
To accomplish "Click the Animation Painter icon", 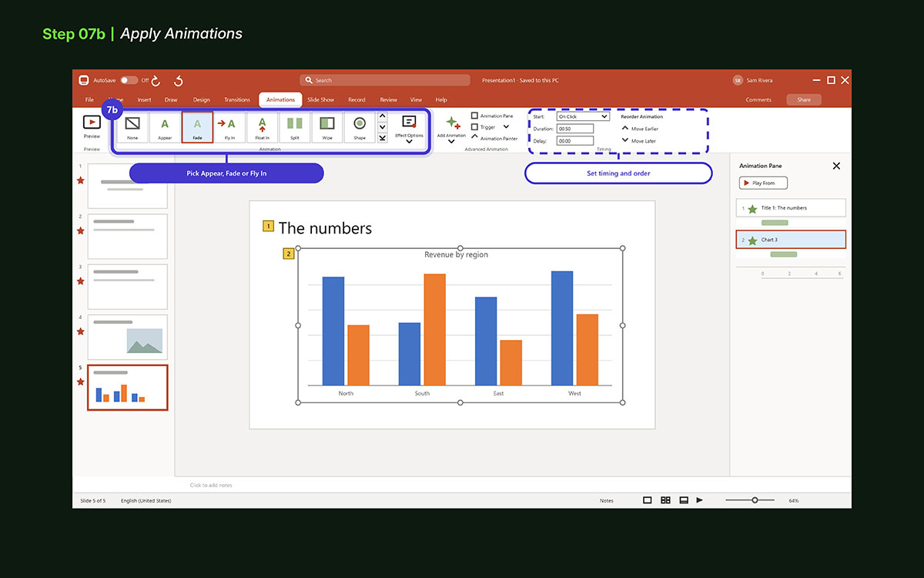I will pyautogui.click(x=474, y=138).
